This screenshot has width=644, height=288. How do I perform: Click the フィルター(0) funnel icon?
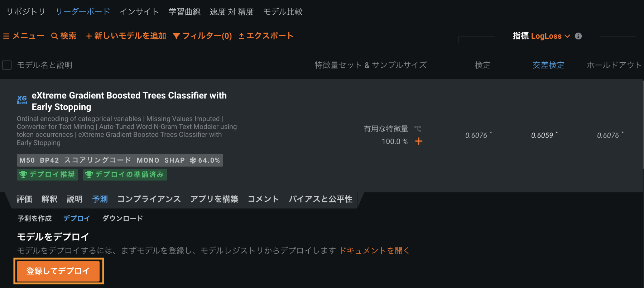tap(176, 36)
